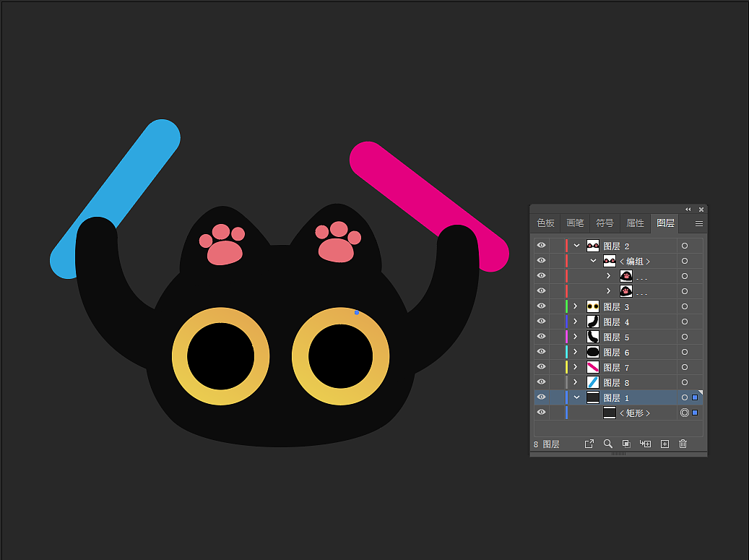Open the 属性 tab
The height and width of the screenshot is (560, 749).
(x=636, y=223)
